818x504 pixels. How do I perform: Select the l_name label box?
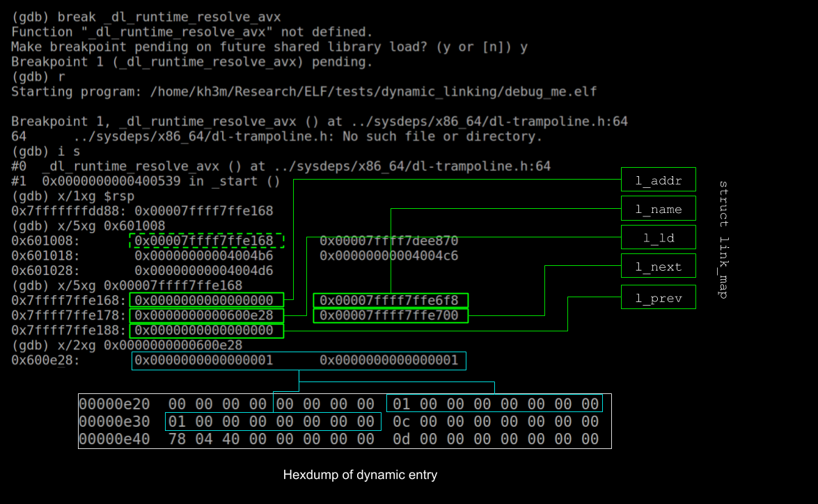[658, 208]
